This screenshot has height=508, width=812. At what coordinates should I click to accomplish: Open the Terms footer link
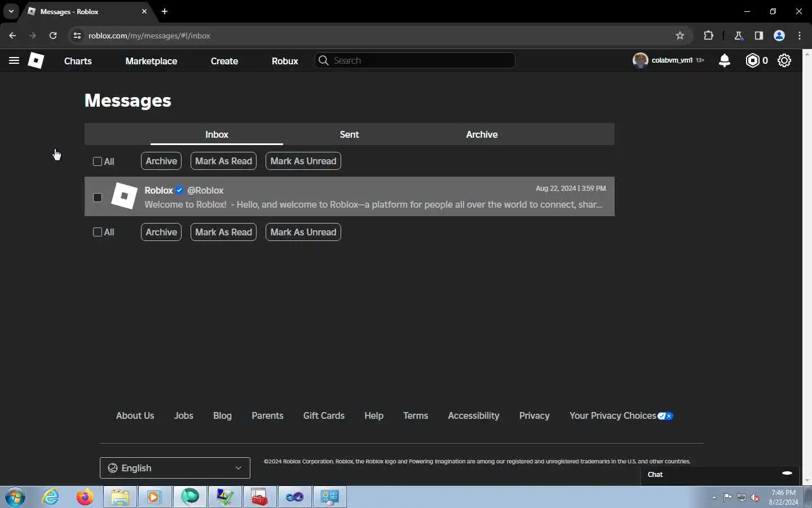[416, 415]
